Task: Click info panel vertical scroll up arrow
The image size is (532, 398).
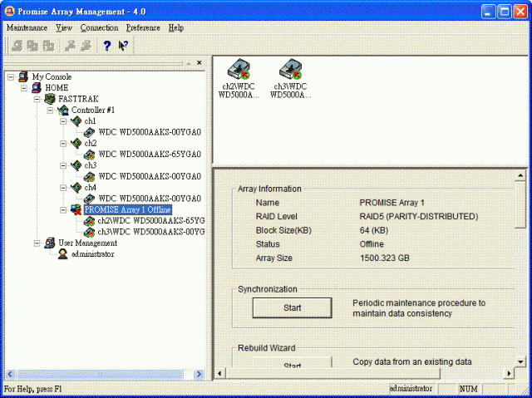Action: 520,175
